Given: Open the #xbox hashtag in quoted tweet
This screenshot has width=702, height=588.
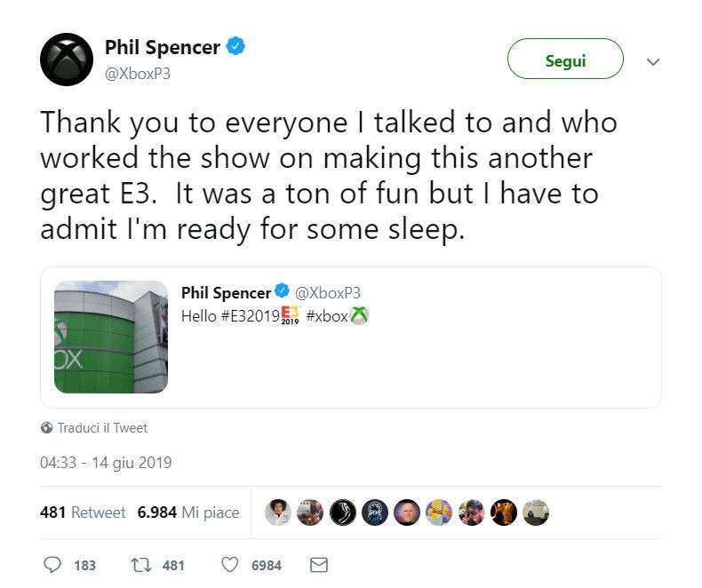Looking at the screenshot, I should coord(327,316).
